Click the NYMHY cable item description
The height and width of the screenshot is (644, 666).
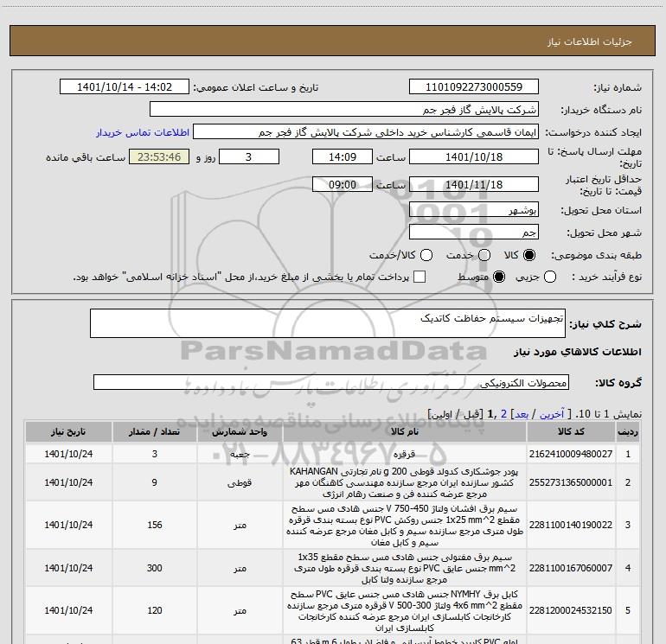tap(405, 610)
